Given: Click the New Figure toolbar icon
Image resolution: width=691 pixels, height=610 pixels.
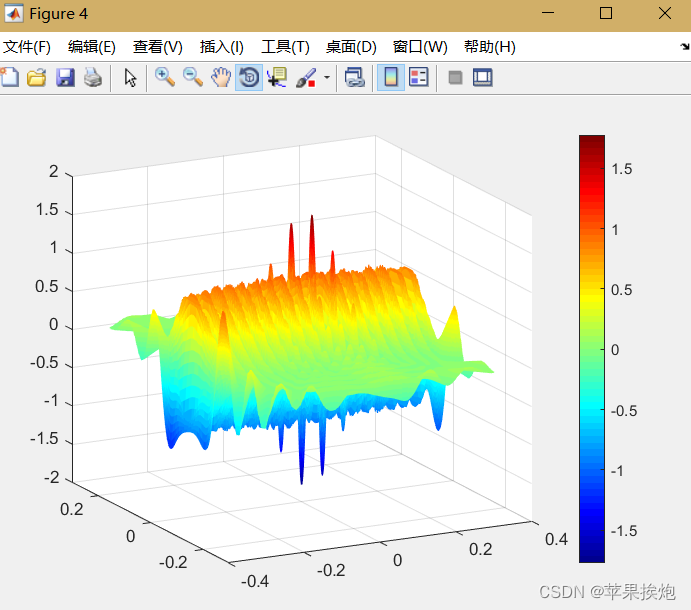Looking at the screenshot, I should (x=10, y=78).
